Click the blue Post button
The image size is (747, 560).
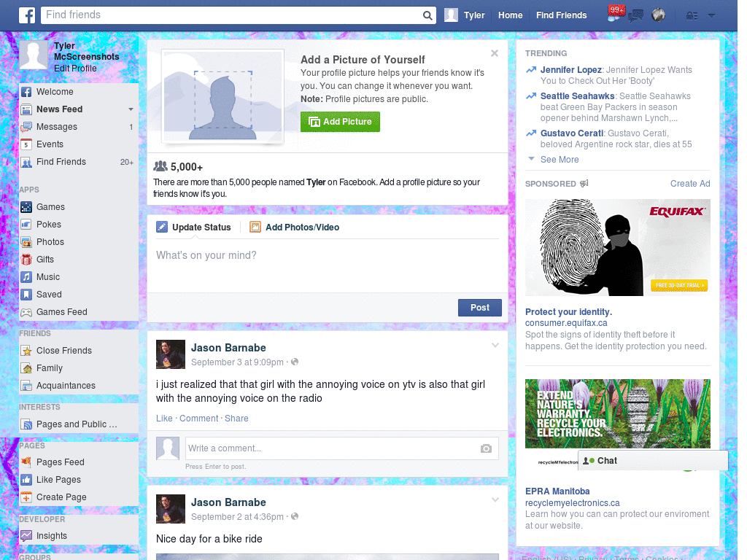pos(480,308)
